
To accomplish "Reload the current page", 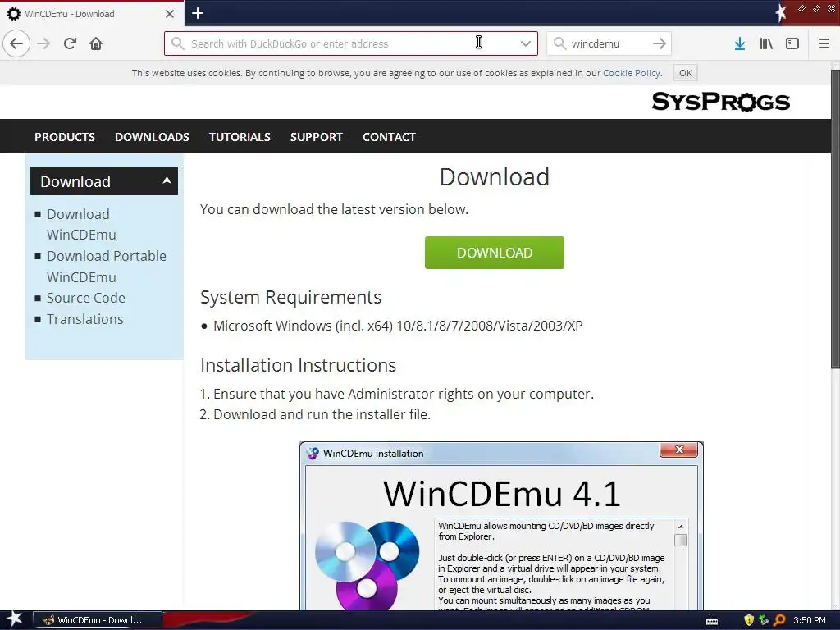I will [70, 43].
